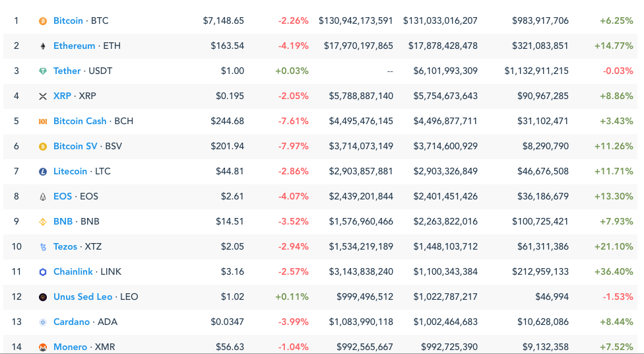Click the Ethereum diamond logo icon

[43, 46]
